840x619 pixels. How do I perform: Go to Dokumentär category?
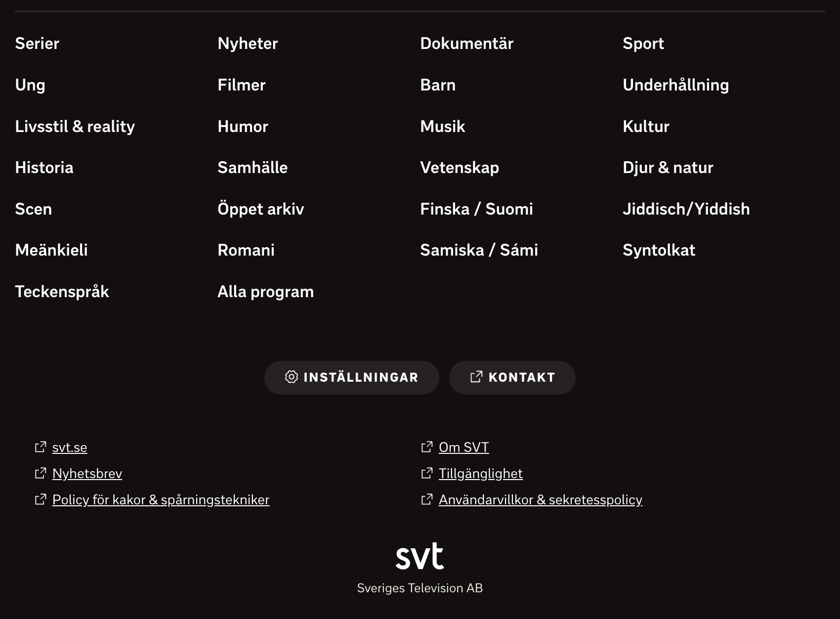pyautogui.click(x=467, y=44)
